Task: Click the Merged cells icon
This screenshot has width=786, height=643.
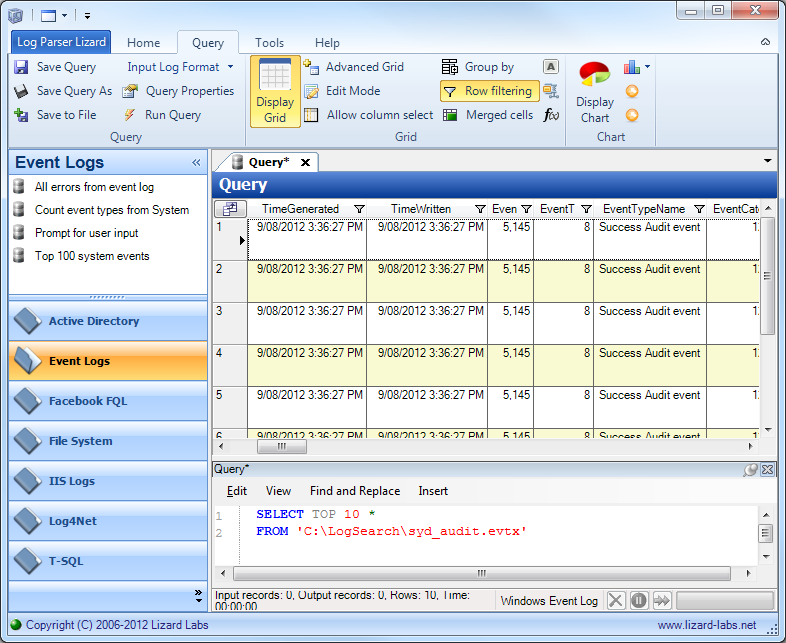Action: point(450,115)
